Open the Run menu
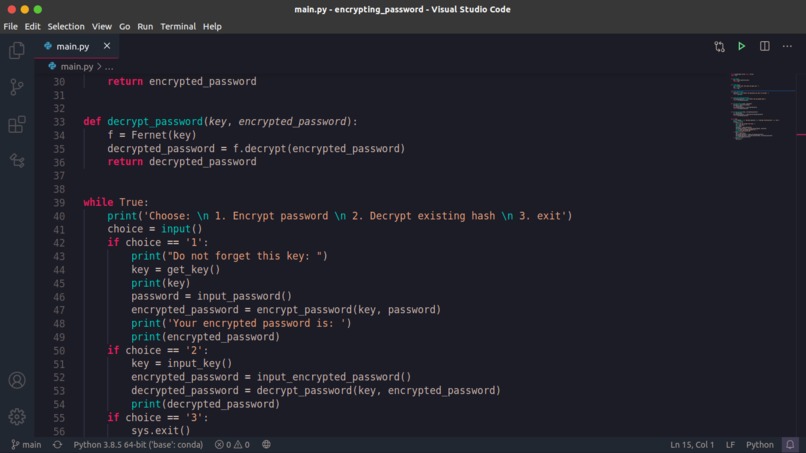The image size is (806, 453). [x=145, y=26]
